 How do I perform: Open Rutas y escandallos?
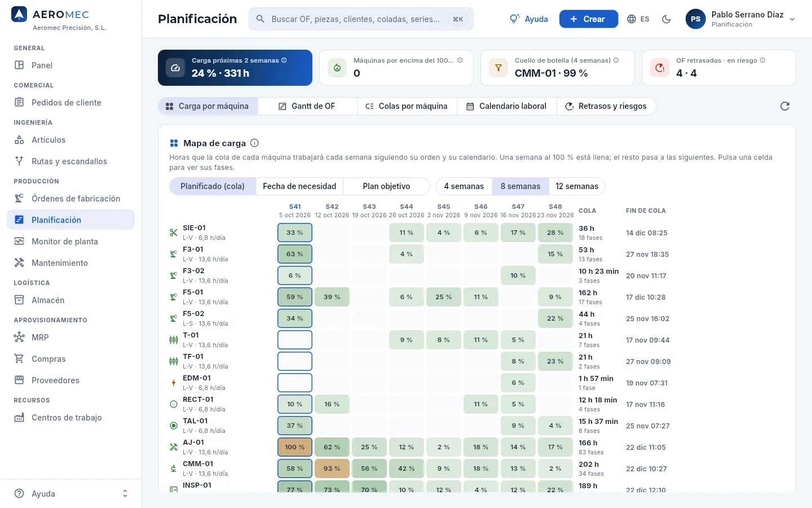click(70, 161)
